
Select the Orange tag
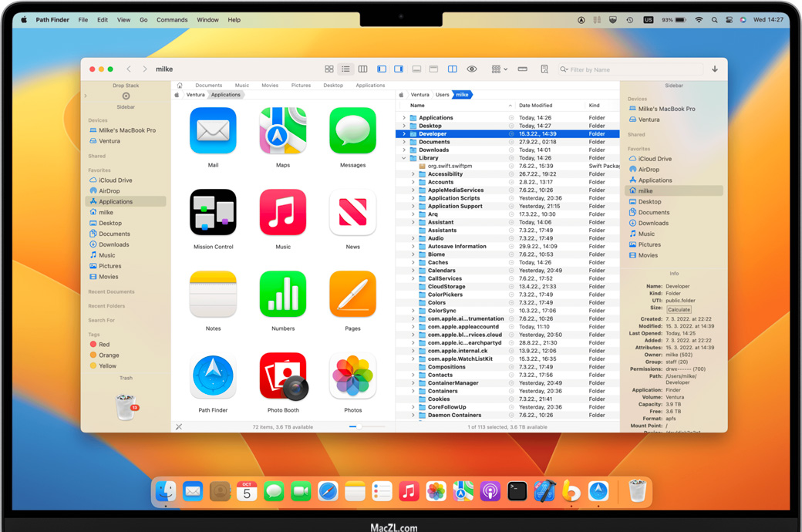[x=104, y=355]
